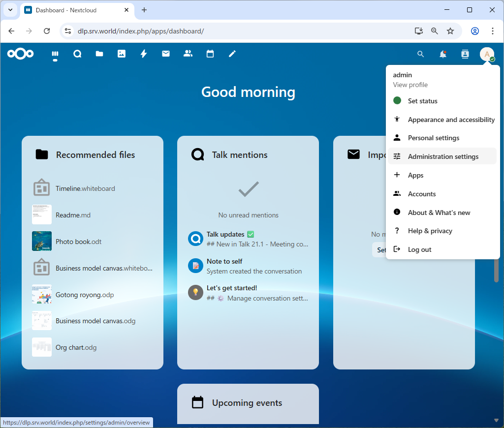Open the Talk app icon in top bar

77,54
